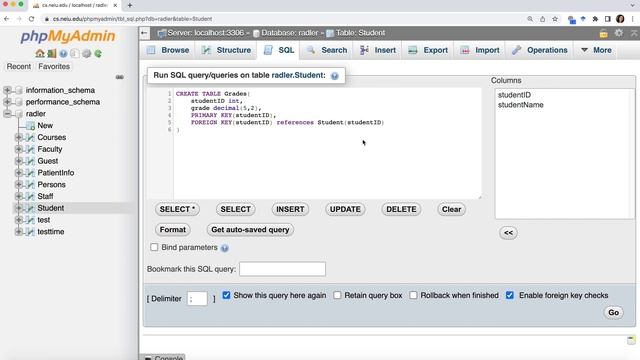Screen dimensions: 640x360
Task: Reload navigation panel green arrow icon
Action: [98, 53]
